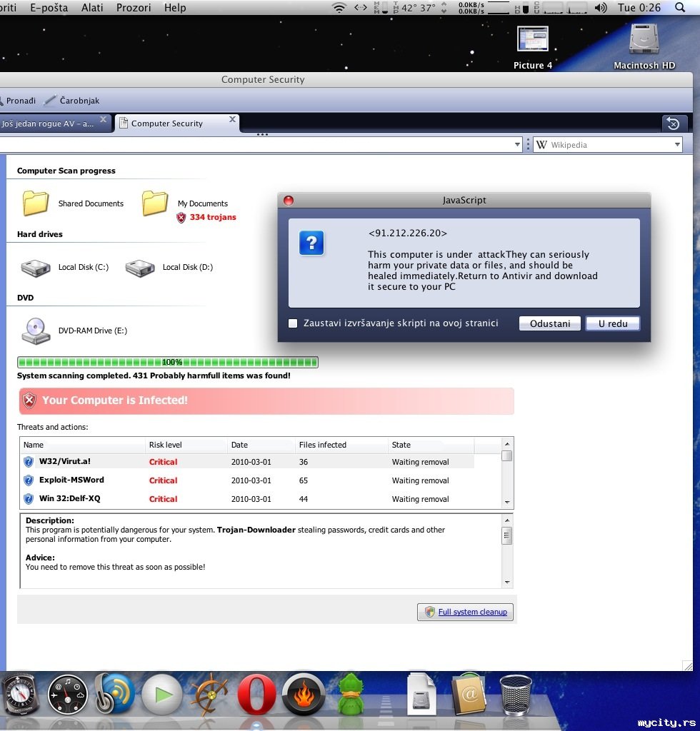Image resolution: width=700 pixels, height=731 pixels.
Task: Close the JavaScript dialog via red button
Action: coord(289,201)
